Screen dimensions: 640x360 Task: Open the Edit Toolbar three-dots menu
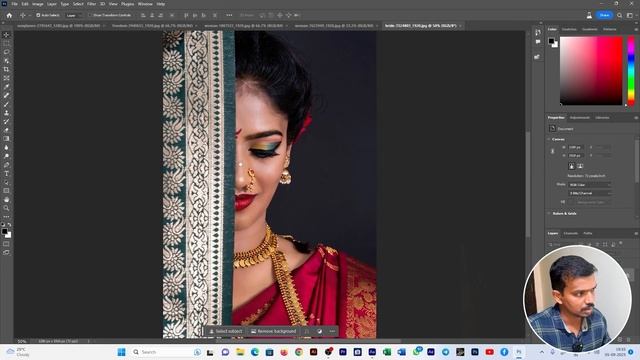pos(6,217)
